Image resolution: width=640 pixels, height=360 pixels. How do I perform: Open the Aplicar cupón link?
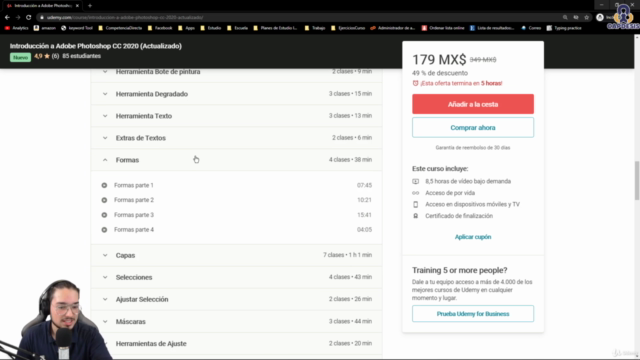[x=473, y=237]
